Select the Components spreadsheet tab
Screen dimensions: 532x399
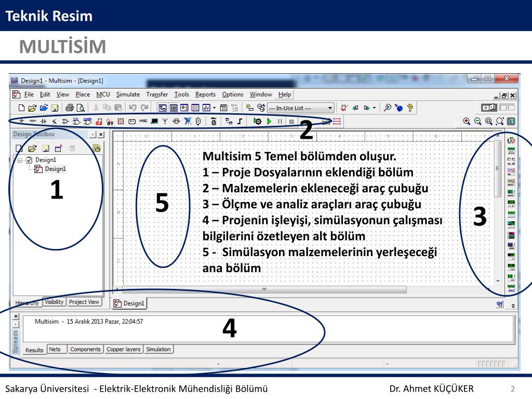(85, 349)
